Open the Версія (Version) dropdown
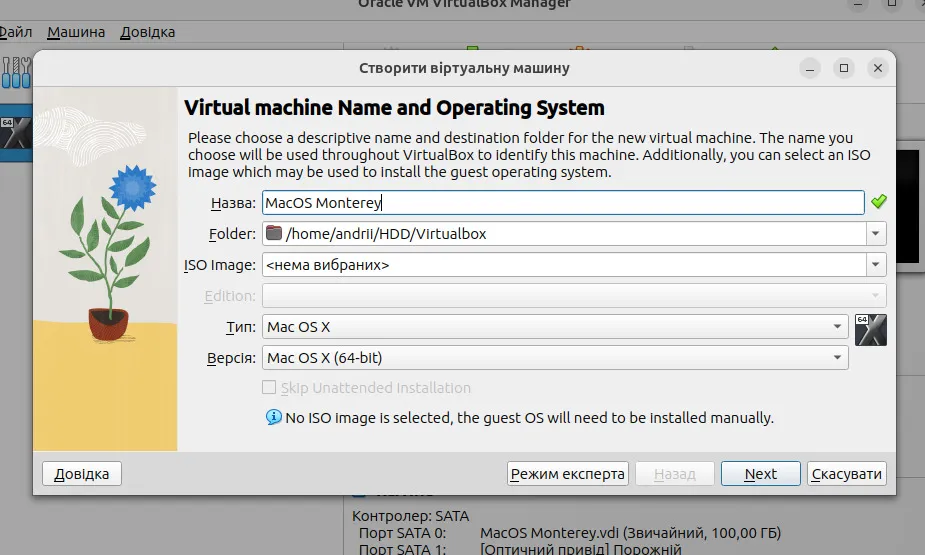The width and height of the screenshot is (925, 555). (x=837, y=357)
